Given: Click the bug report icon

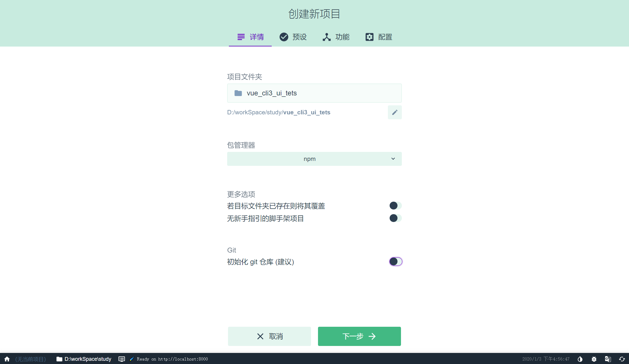Looking at the screenshot, I should click(594, 359).
